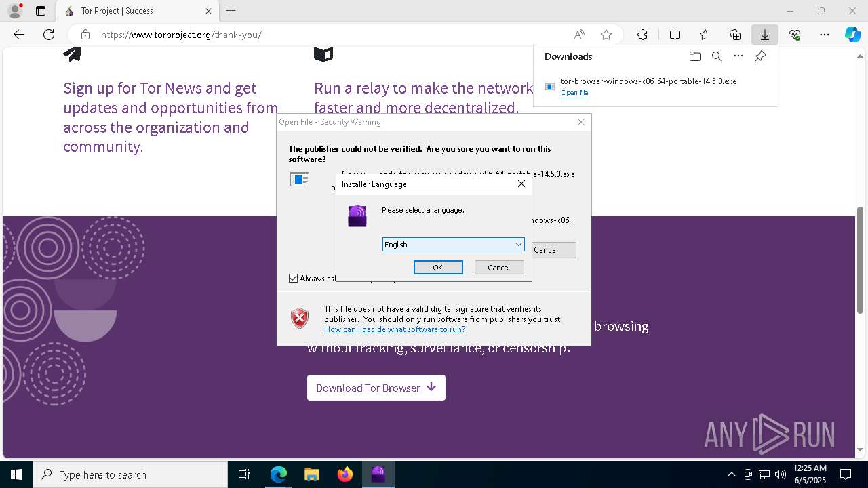Close the Installer Language dialog
Screen dimensions: 868x488
point(521,184)
